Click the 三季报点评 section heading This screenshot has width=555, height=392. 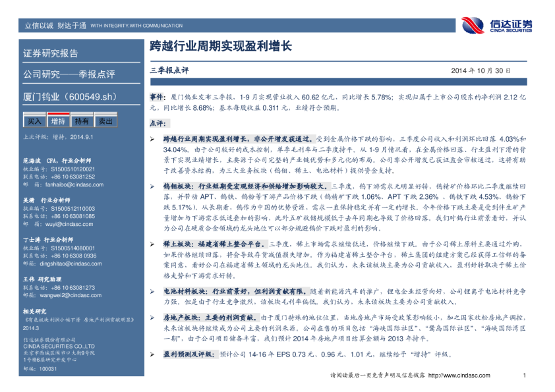[x=169, y=69]
